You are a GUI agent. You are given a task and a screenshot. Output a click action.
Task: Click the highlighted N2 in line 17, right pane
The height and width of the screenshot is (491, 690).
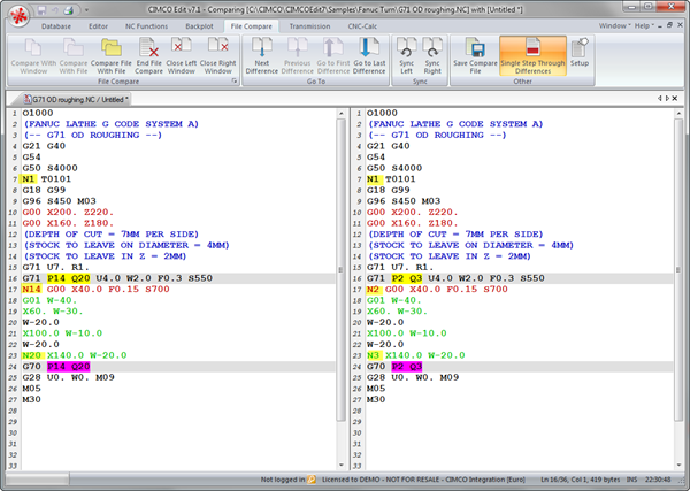[x=373, y=289]
